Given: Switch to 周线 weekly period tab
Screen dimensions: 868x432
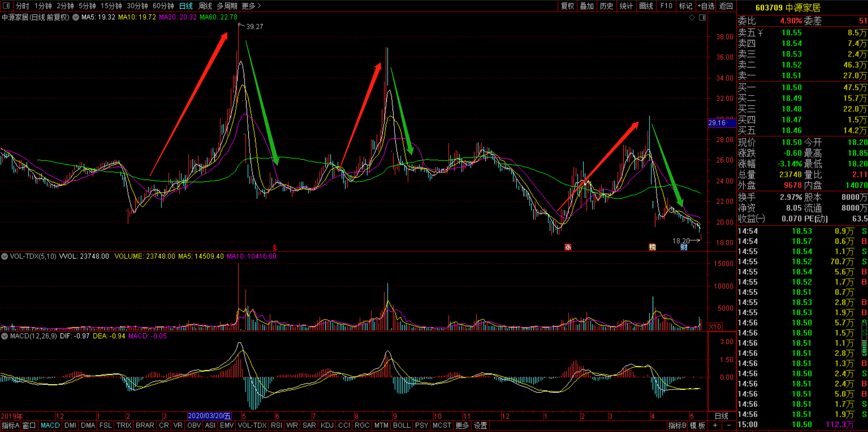Looking at the screenshot, I should pyautogui.click(x=205, y=6).
